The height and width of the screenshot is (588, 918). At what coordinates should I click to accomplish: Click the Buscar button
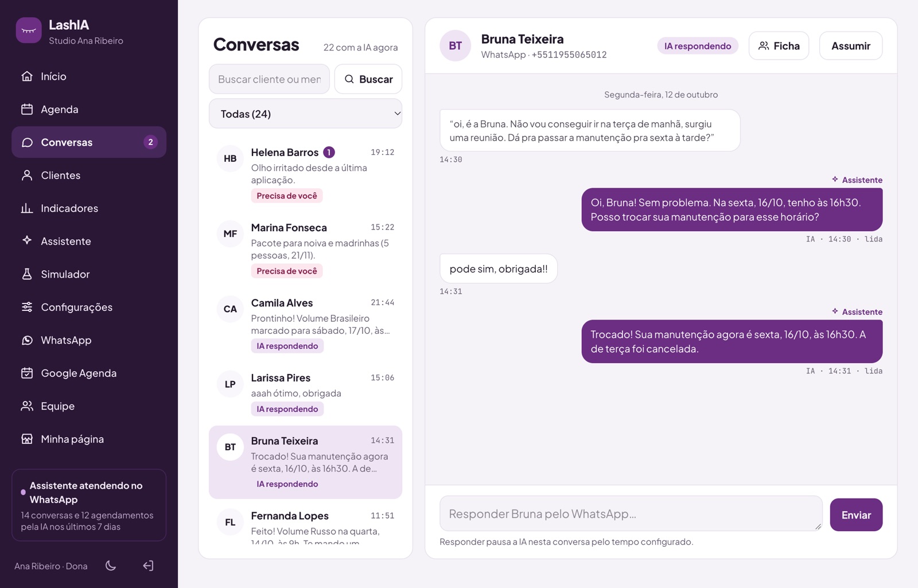[368, 79]
